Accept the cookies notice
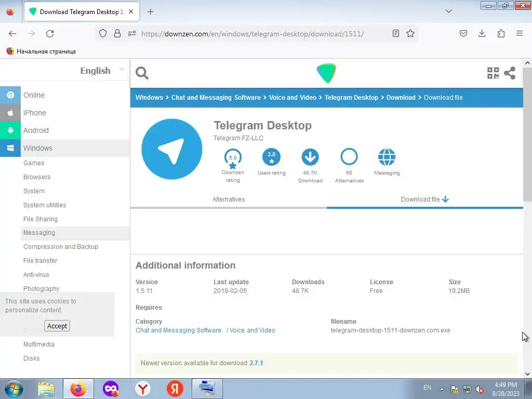Viewport: 532px width, 399px height. 57,326
